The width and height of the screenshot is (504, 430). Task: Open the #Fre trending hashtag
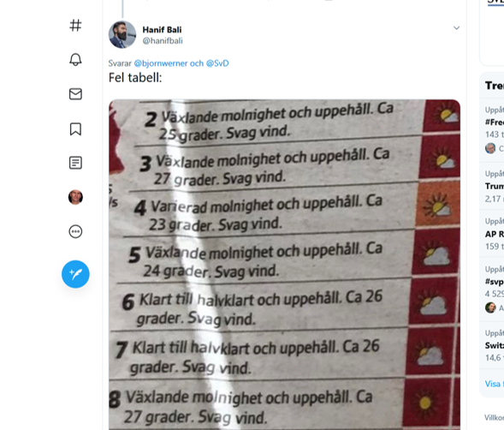(495, 122)
